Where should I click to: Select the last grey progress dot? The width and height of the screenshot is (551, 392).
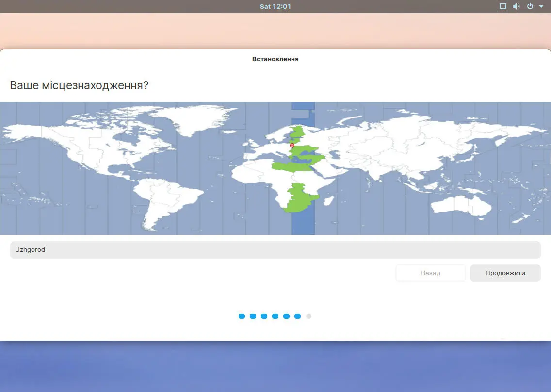click(x=308, y=316)
